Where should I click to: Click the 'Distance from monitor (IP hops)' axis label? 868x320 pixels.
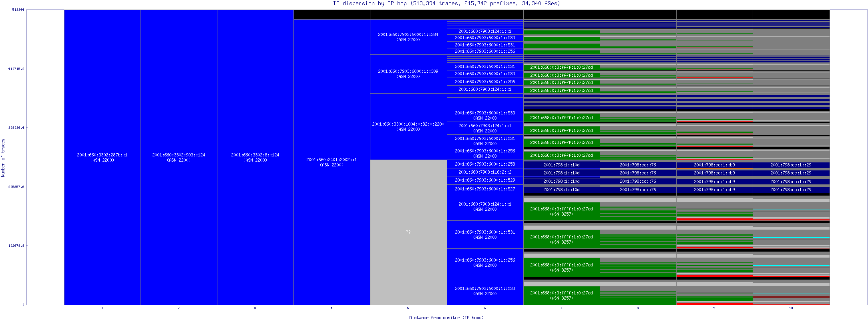[446, 318]
